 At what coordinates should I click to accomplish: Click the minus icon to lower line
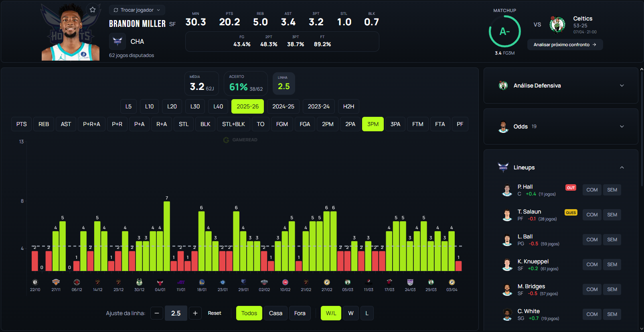point(157,313)
